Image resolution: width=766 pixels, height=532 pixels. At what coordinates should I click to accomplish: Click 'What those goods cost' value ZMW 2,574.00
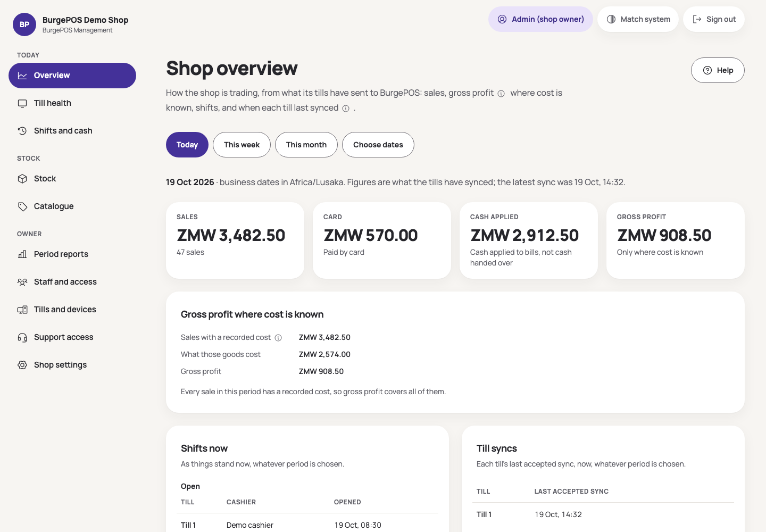point(324,354)
